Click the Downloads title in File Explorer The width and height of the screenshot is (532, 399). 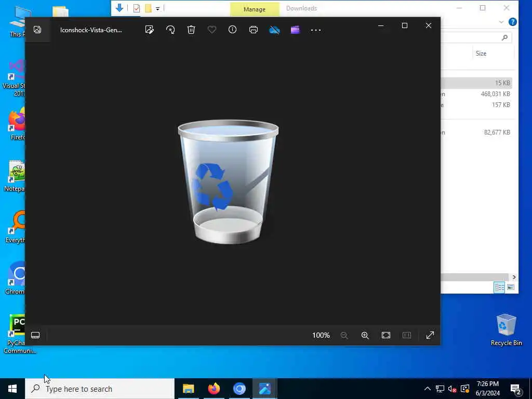301,8
